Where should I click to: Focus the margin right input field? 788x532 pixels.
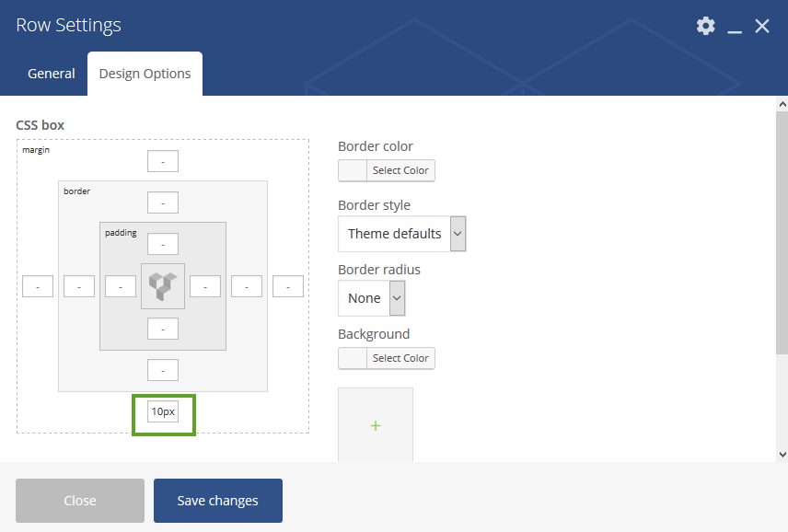tap(288, 286)
